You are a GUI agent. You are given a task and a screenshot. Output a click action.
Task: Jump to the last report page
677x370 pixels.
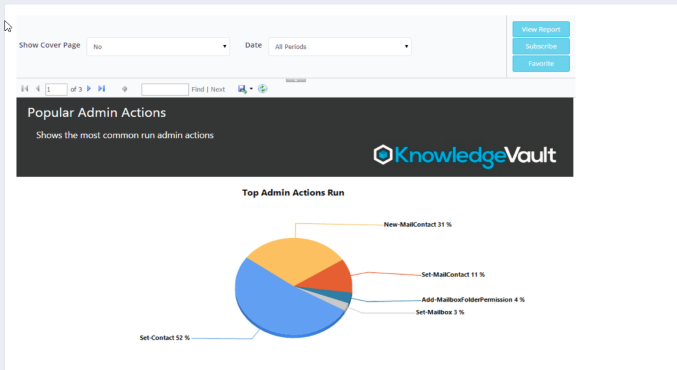101,89
